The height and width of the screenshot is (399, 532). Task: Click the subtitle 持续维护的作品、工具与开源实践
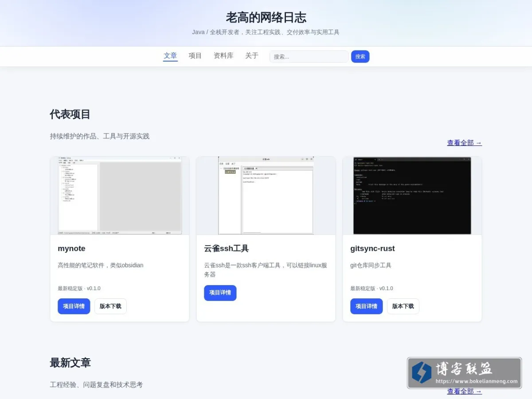[x=100, y=136]
